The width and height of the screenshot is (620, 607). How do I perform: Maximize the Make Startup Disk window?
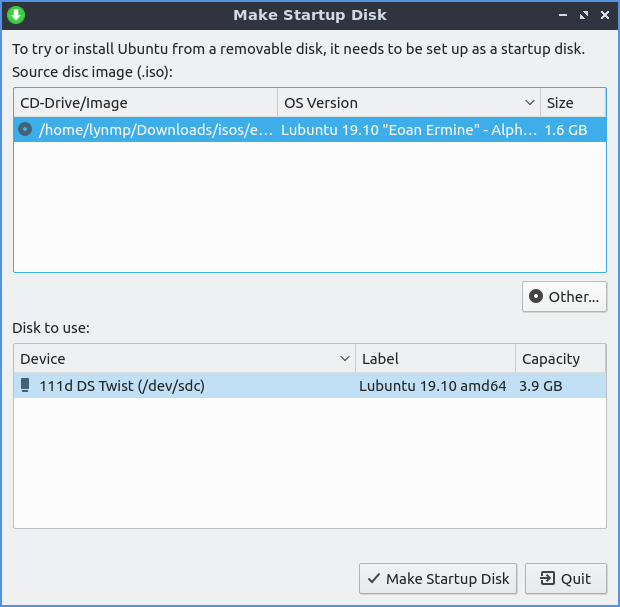[583, 15]
